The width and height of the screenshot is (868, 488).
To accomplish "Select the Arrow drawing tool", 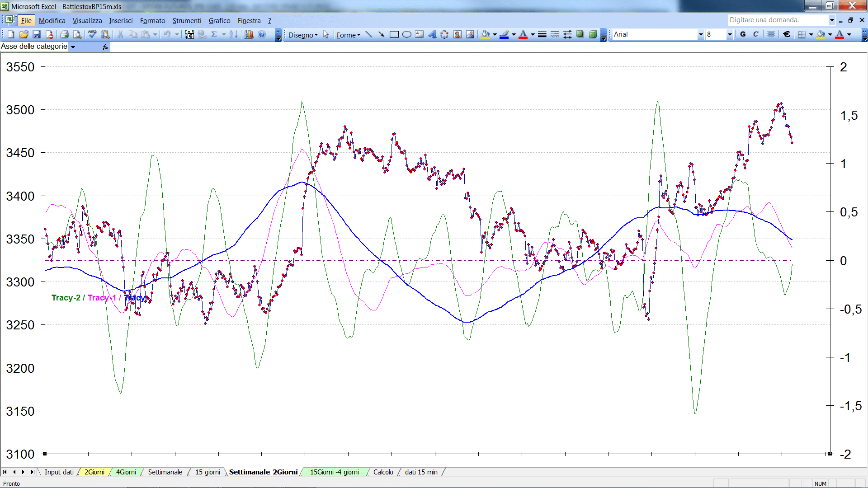I will pyautogui.click(x=381, y=34).
